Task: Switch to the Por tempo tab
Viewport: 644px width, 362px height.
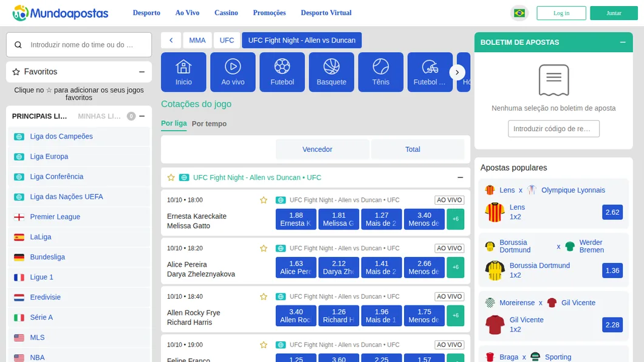Action: [x=209, y=123]
